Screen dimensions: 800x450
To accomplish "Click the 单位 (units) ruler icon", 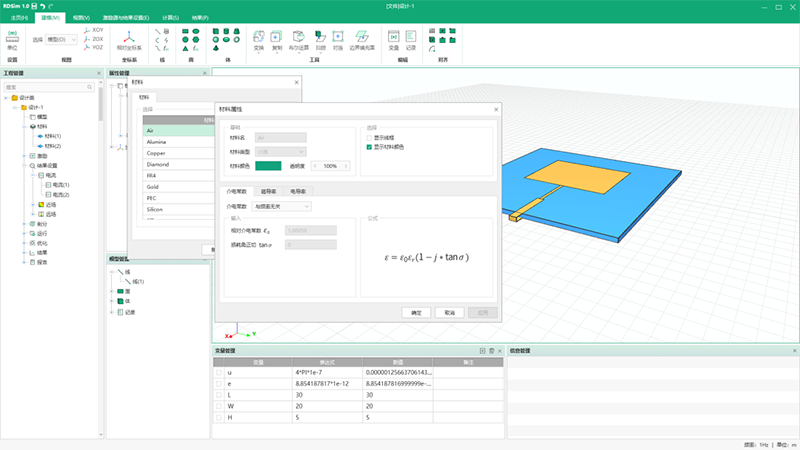I will point(12,37).
